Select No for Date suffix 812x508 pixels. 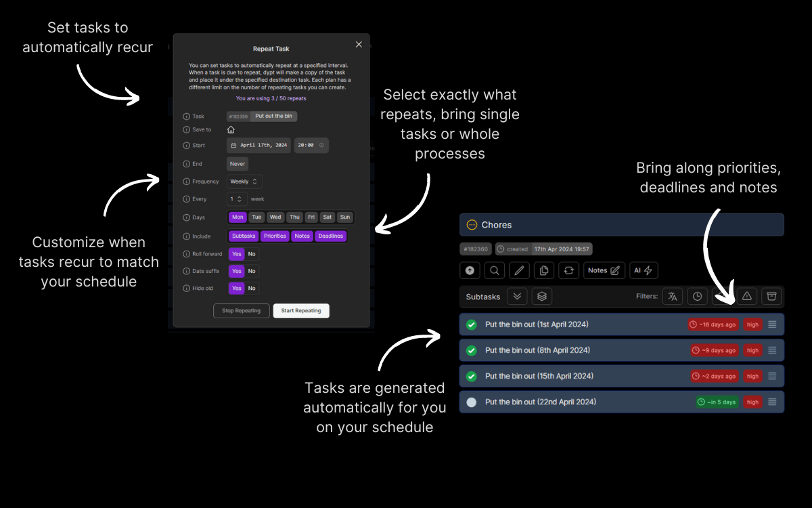(x=252, y=271)
